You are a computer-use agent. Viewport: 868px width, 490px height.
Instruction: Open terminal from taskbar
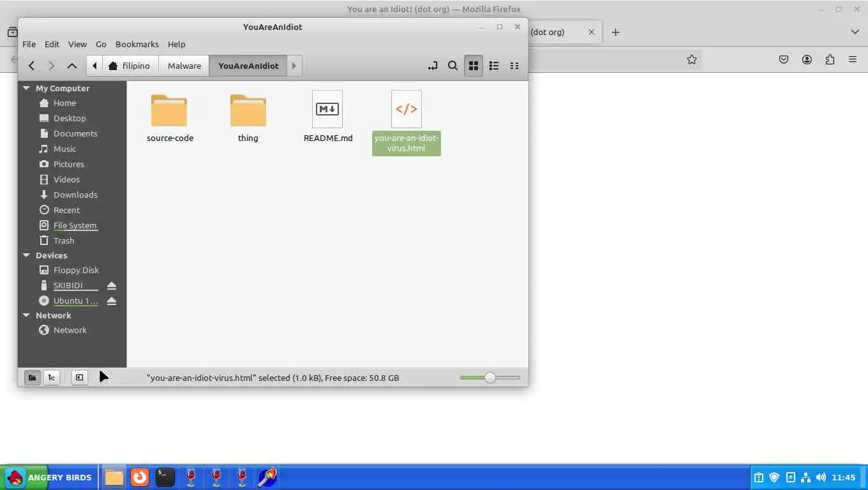[x=165, y=477]
